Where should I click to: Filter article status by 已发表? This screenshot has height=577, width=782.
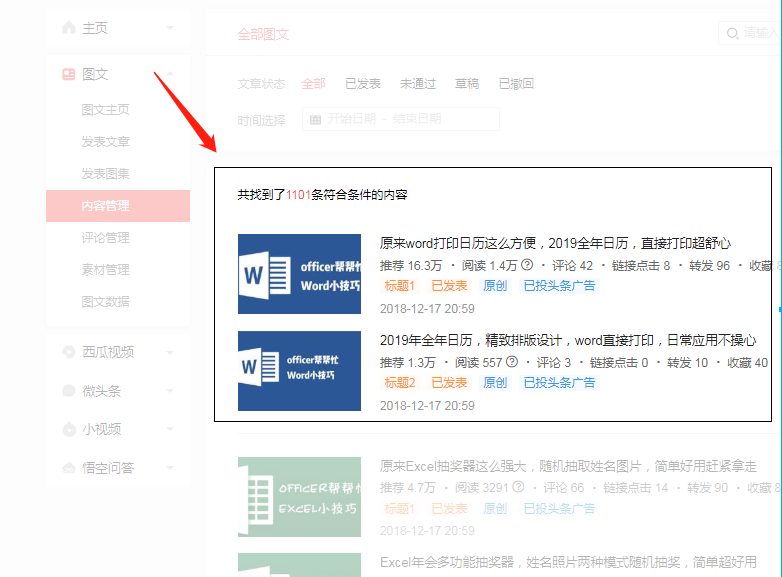coord(363,84)
